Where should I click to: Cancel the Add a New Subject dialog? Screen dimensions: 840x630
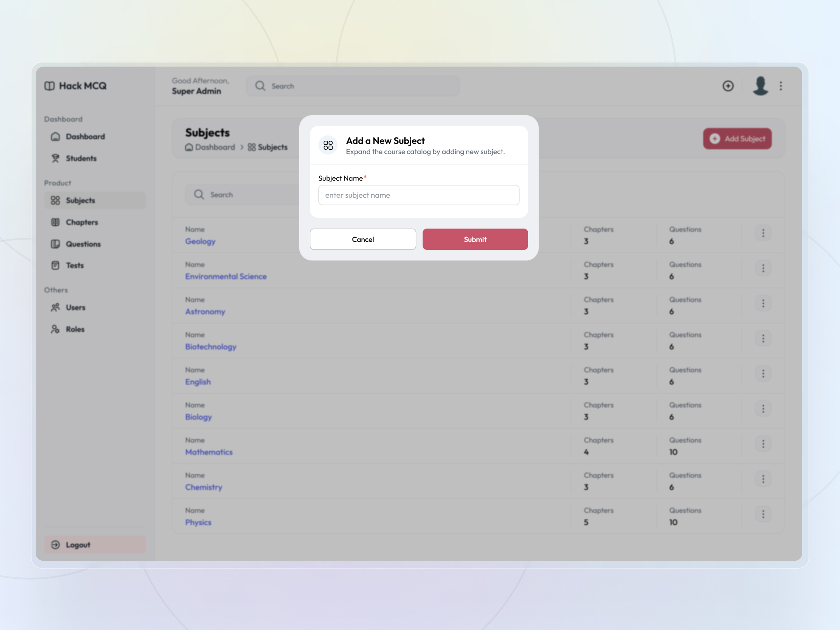point(363,239)
